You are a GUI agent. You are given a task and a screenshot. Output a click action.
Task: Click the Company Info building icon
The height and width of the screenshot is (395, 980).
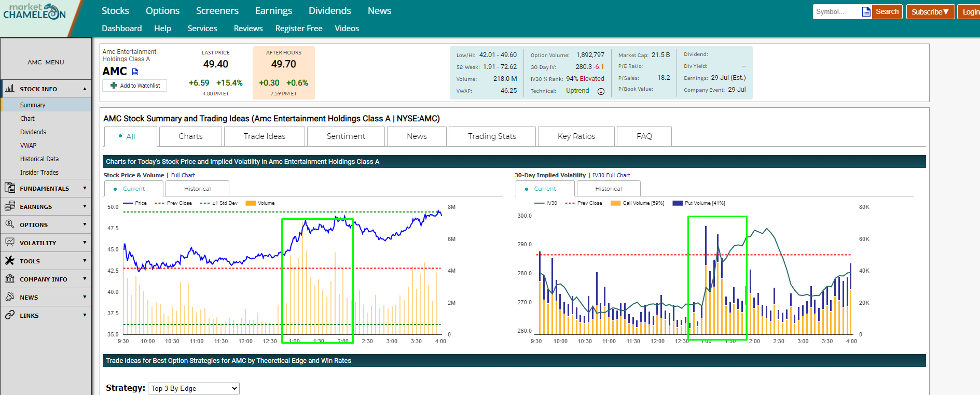click(10, 278)
